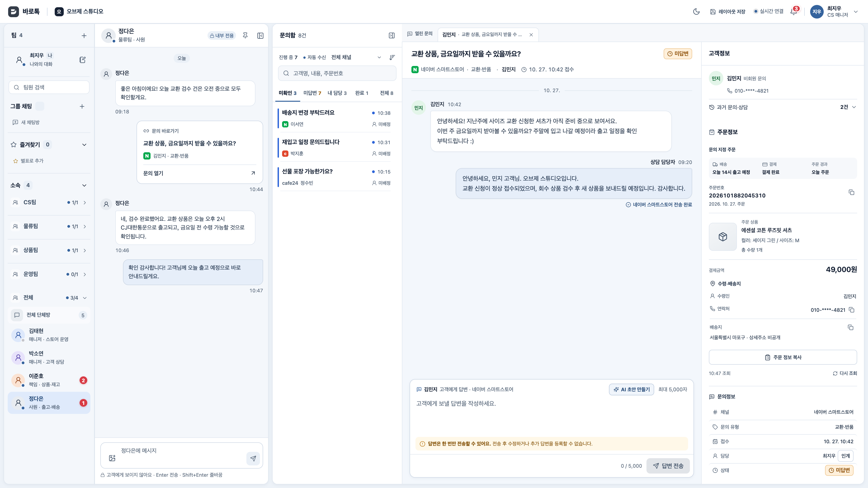Click the sort icon in 문의함
The width and height of the screenshot is (868, 488).
click(x=392, y=57)
